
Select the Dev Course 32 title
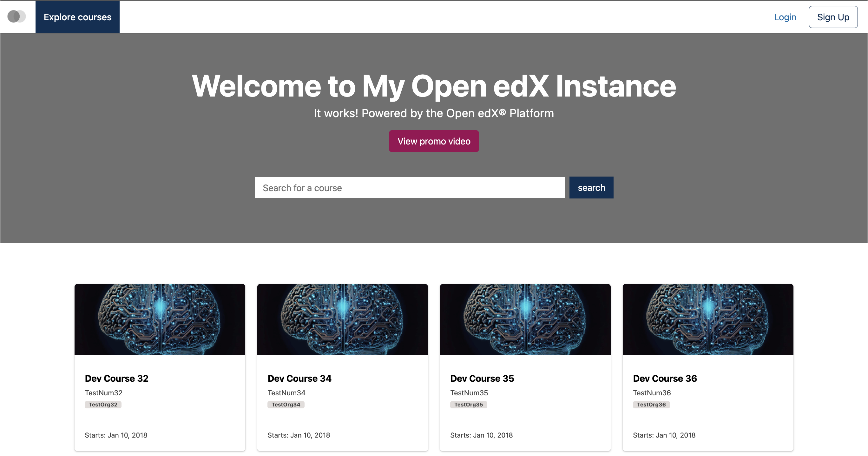pyautogui.click(x=116, y=379)
